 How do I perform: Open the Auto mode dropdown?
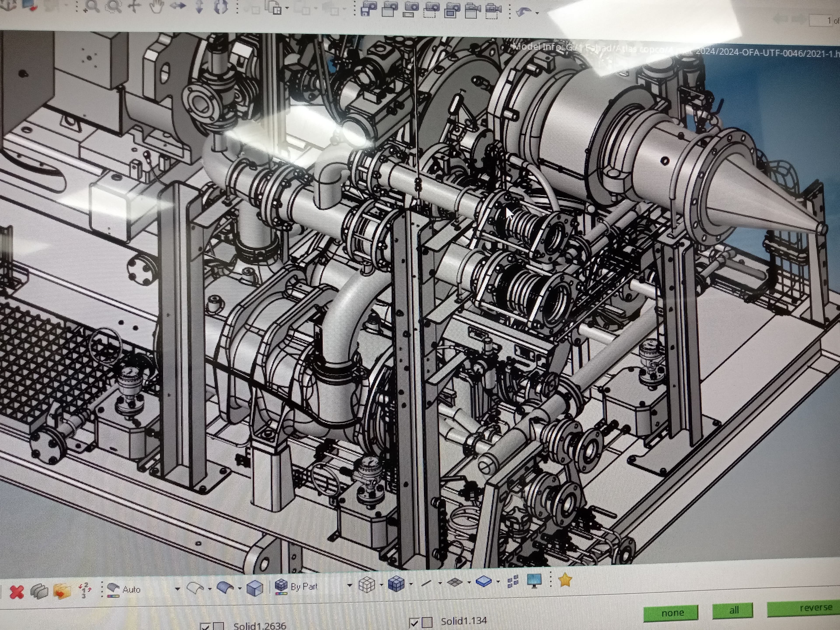point(177,589)
